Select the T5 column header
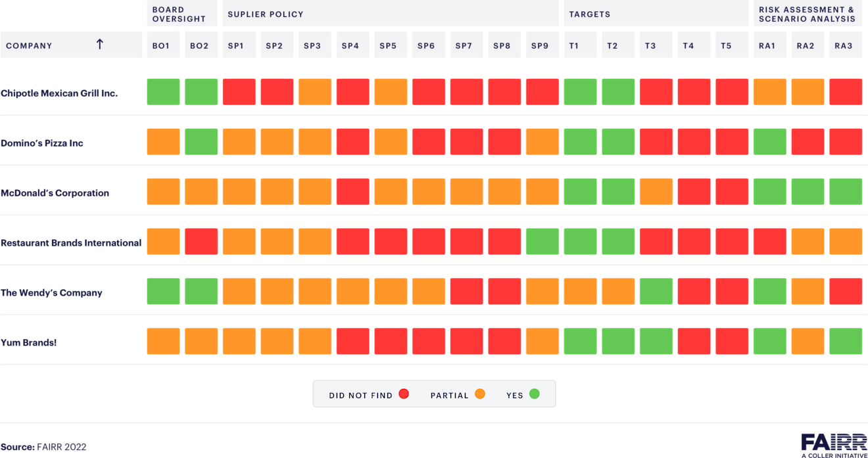Screen dimensions: 868x458 732,45
